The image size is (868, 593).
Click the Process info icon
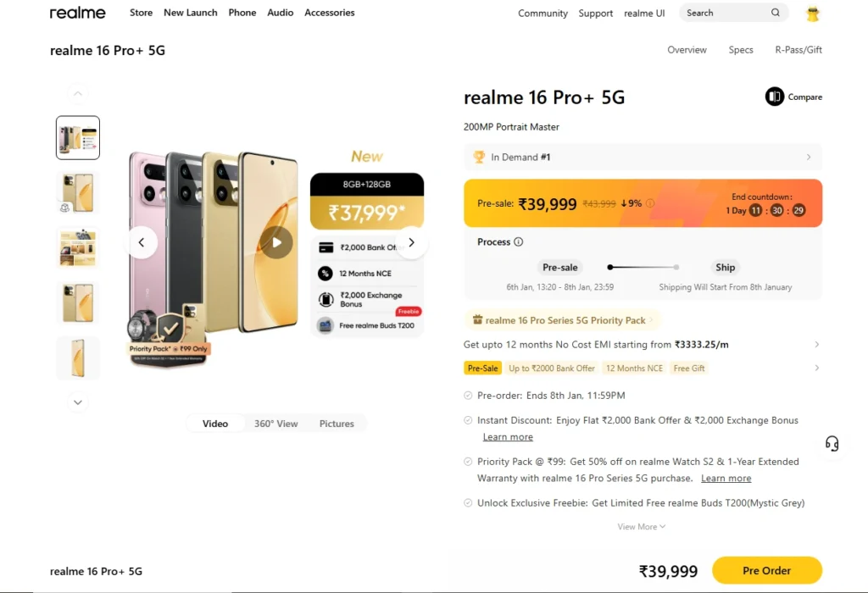click(519, 242)
